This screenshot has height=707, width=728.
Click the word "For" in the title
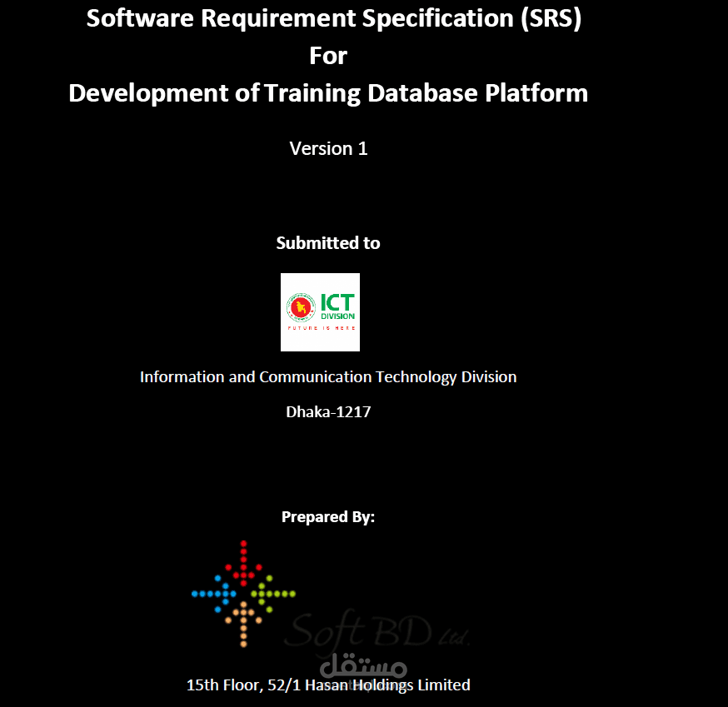tap(328, 56)
